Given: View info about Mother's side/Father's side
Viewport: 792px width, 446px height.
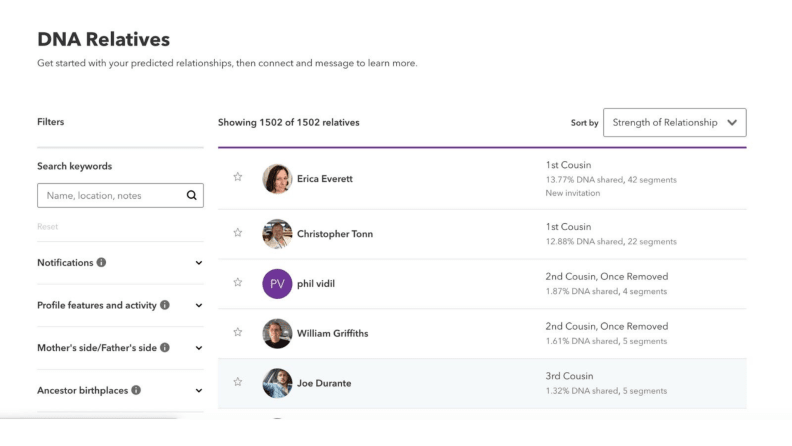Looking at the screenshot, I should (165, 348).
